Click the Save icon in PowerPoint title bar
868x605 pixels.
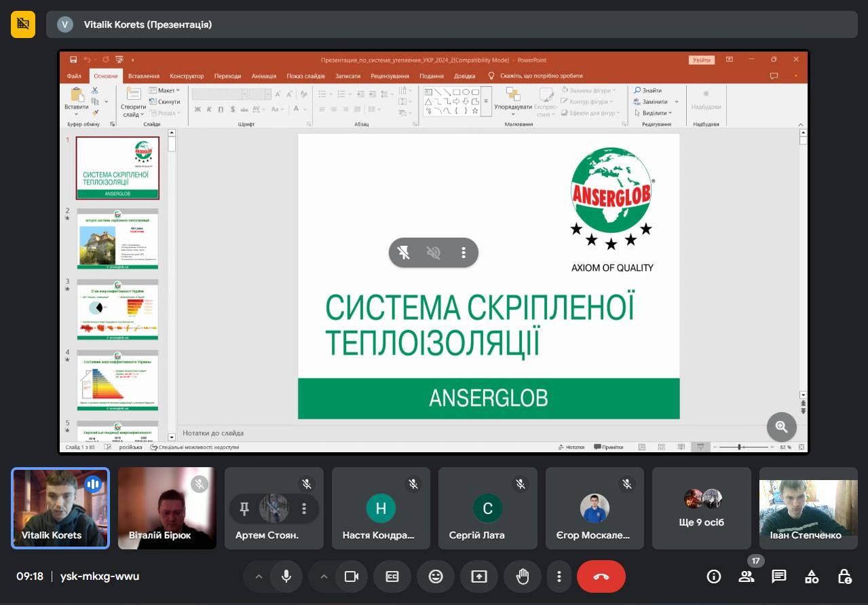tap(73, 60)
